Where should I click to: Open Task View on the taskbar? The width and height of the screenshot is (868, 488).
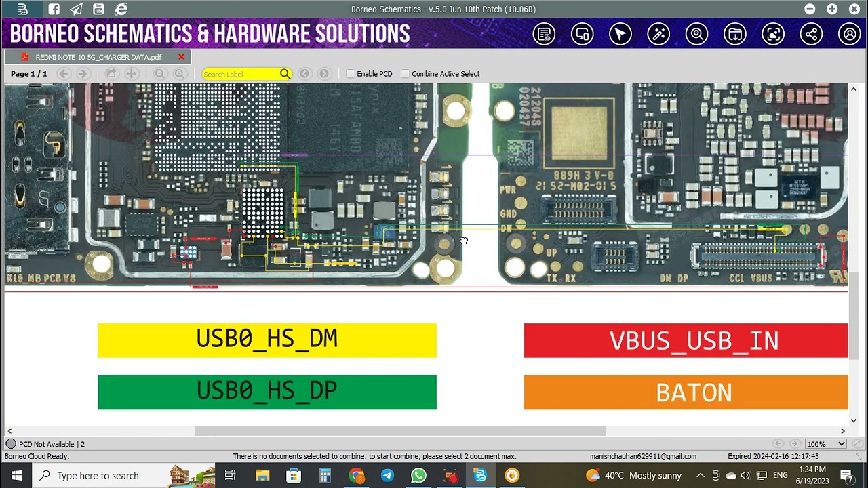(231, 476)
